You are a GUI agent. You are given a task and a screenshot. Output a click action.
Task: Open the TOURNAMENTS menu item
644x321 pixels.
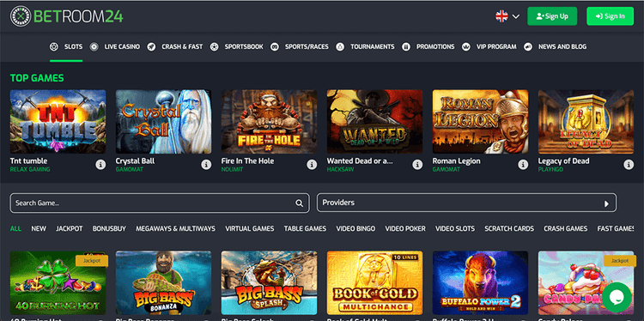[x=372, y=47]
